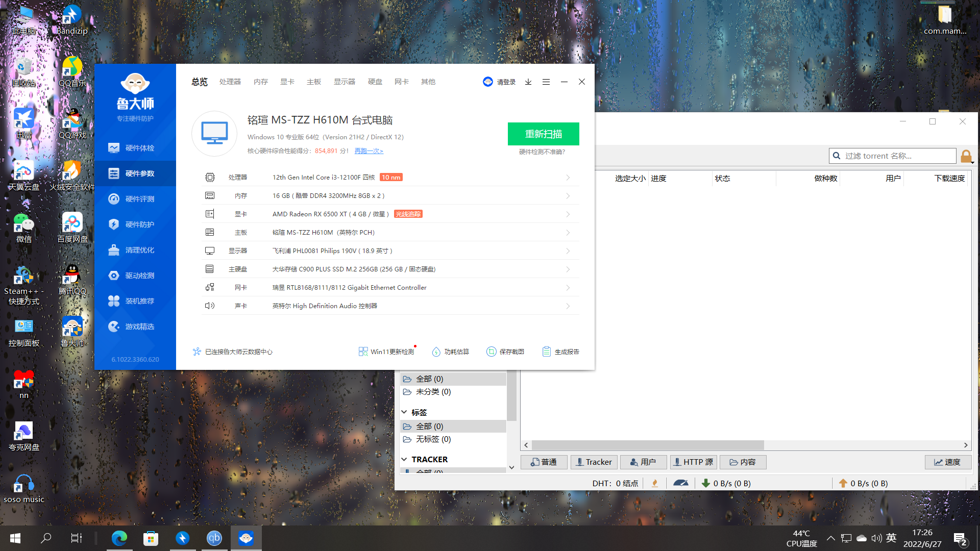This screenshot has height=551, width=980.
Task: Click the download arrow icon in Lu Master title bar
Action: 528,82
